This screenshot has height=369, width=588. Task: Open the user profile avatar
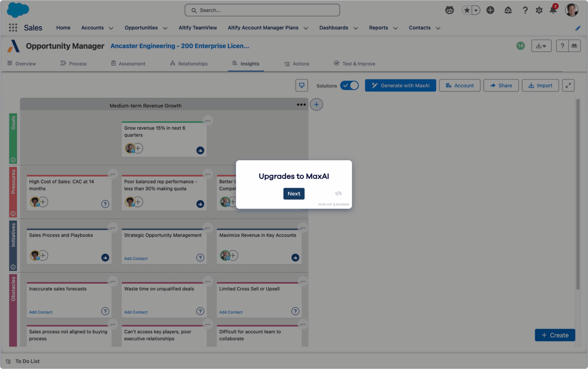(572, 10)
